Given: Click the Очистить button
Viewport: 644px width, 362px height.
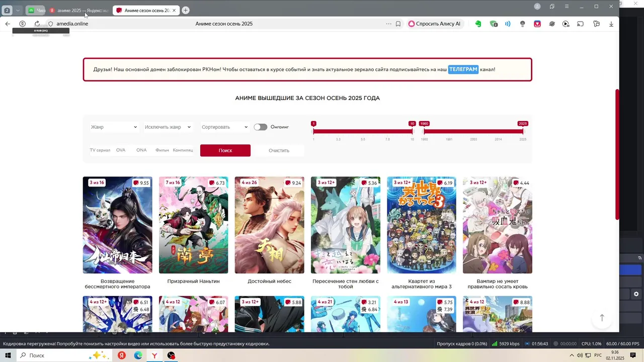Looking at the screenshot, I should tap(279, 150).
